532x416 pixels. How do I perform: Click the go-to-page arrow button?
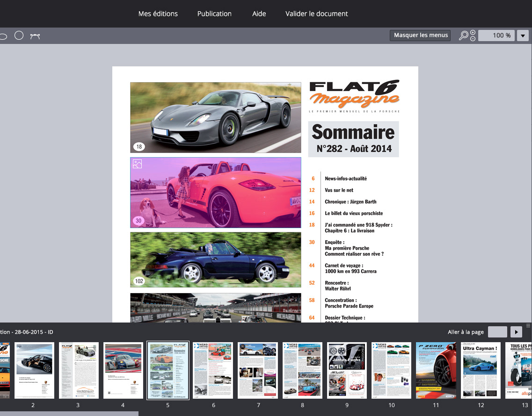[x=516, y=332]
